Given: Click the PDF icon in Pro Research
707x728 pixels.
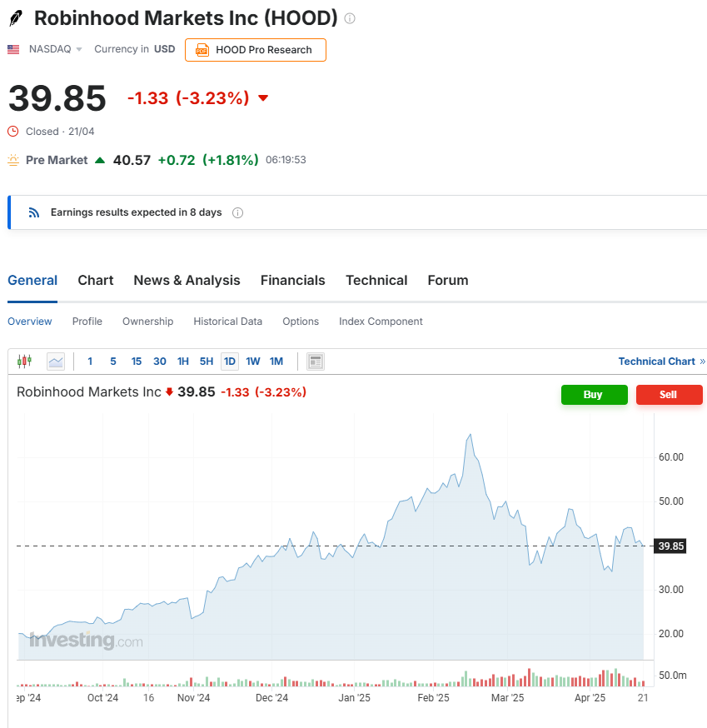Looking at the screenshot, I should pos(202,50).
